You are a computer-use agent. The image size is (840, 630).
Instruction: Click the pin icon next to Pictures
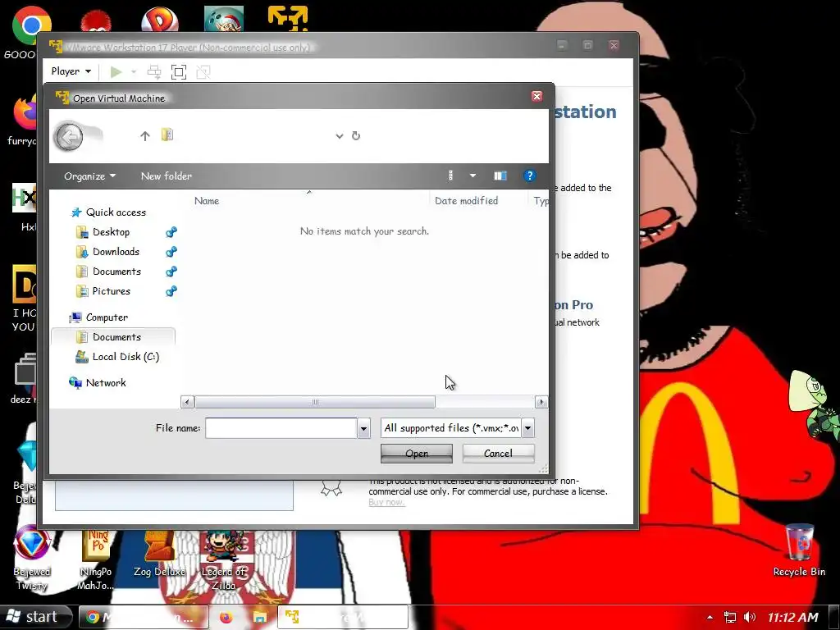[x=171, y=291]
